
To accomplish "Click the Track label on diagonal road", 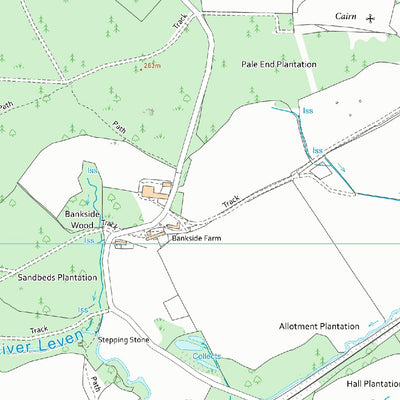I will (x=231, y=202).
